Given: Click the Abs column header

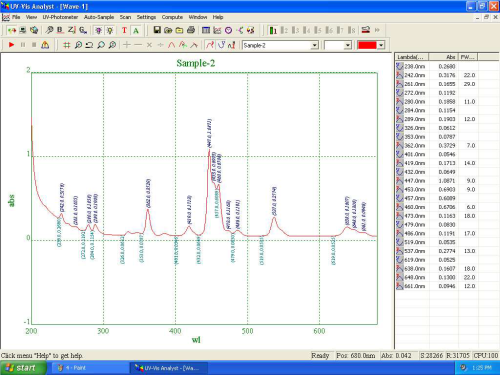Looking at the screenshot, I should coord(444,57).
